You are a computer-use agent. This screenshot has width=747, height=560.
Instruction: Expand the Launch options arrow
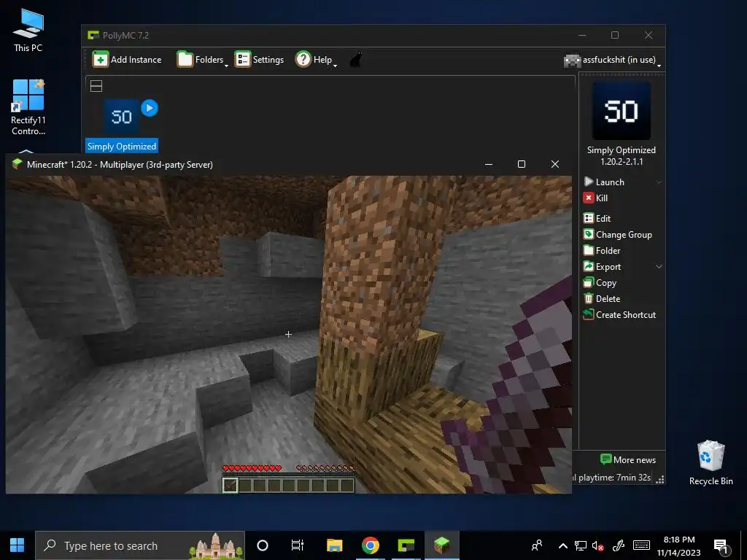659,182
